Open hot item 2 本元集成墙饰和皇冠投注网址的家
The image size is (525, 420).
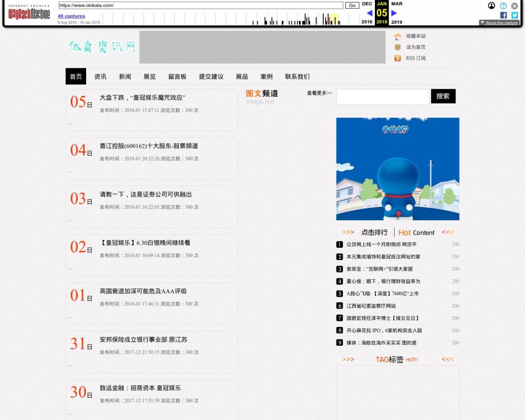[x=383, y=257]
